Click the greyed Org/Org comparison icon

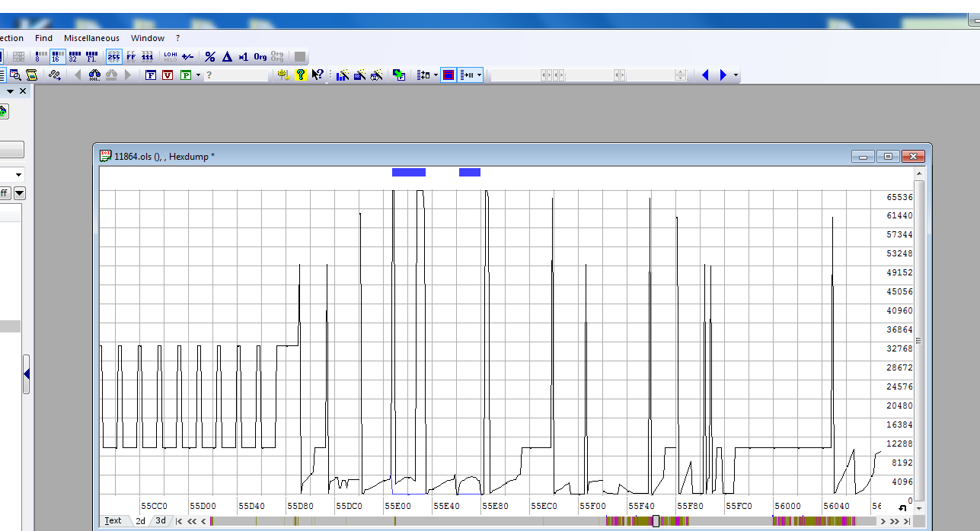tap(277, 56)
